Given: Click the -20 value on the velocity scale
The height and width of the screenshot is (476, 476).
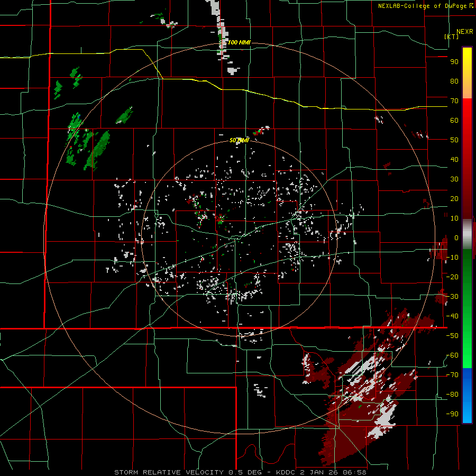Looking at the screenshot, I should [452, 277].
